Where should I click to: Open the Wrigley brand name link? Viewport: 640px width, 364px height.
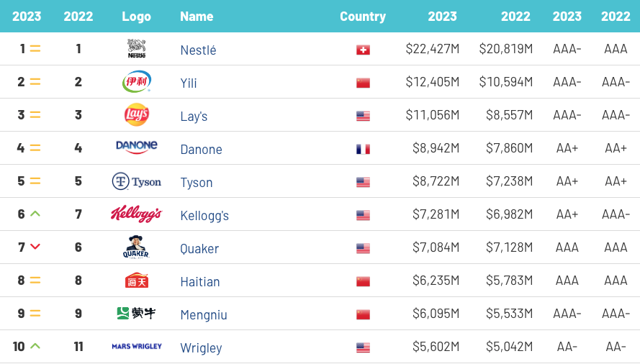coord(202,347)
